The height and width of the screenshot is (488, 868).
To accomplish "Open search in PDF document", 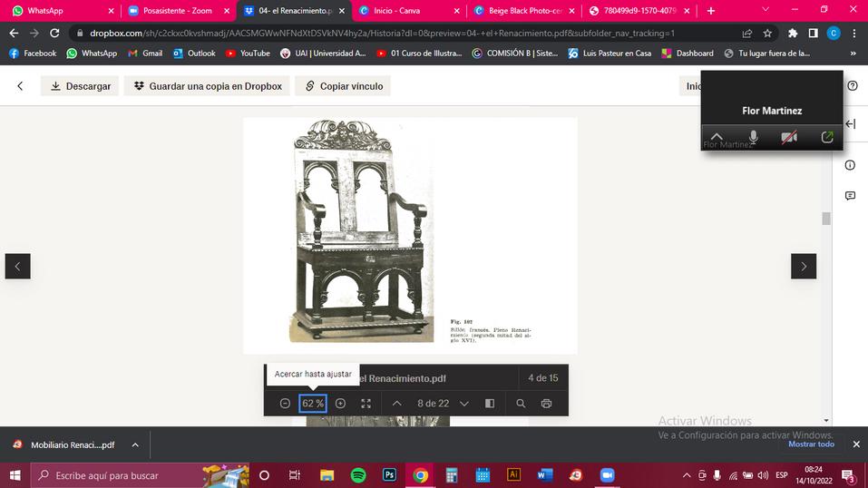I will pos(521,404).
